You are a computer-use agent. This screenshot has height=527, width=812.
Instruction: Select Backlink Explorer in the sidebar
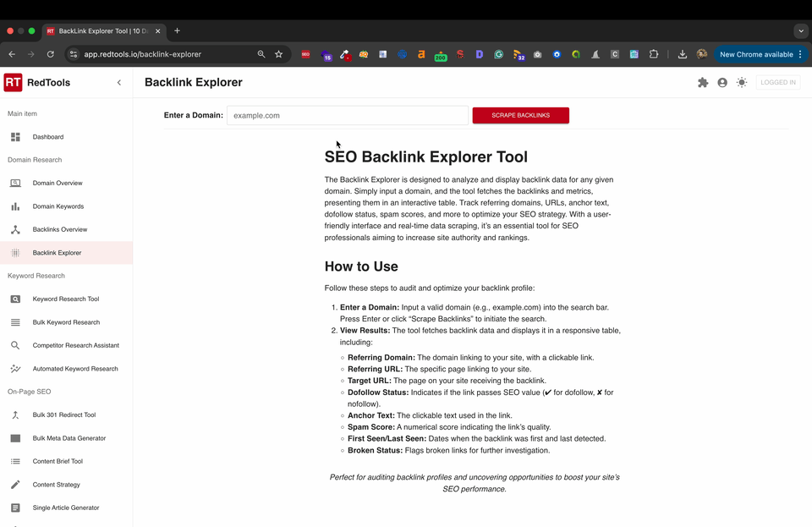click(x=66, y=253)
